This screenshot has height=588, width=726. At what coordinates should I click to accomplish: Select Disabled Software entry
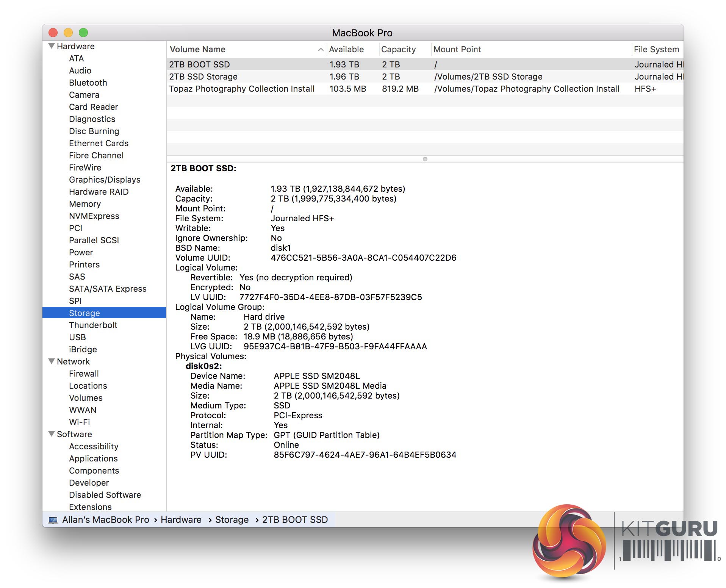pyautogui.click(x=105, y=495)
